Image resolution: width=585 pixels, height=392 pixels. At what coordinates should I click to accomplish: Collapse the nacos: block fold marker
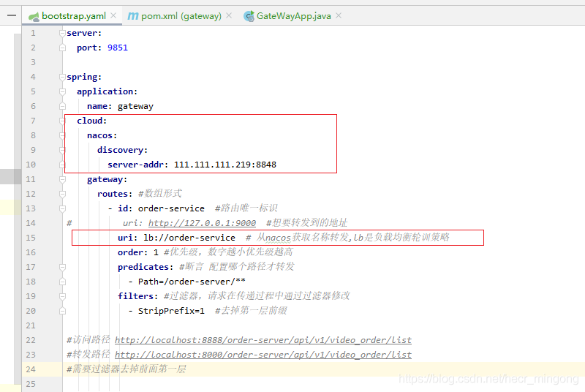pyautogui.click(x=62, y=135)
